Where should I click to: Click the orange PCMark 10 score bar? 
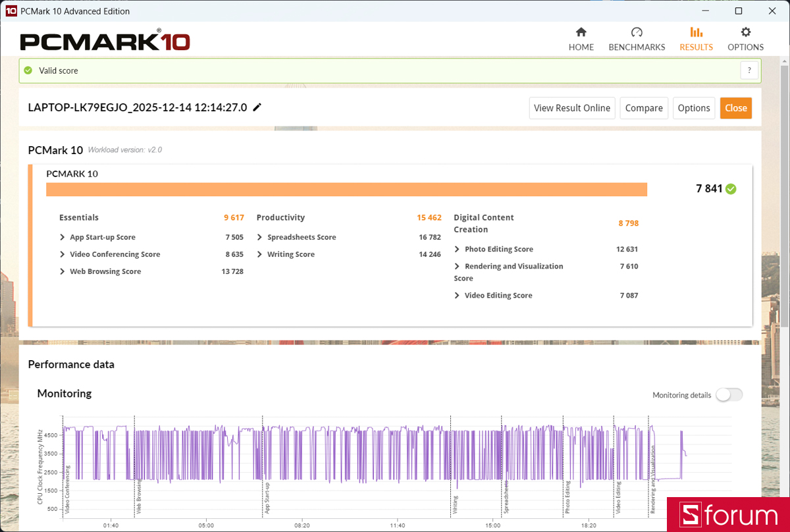tap(346, 190)
